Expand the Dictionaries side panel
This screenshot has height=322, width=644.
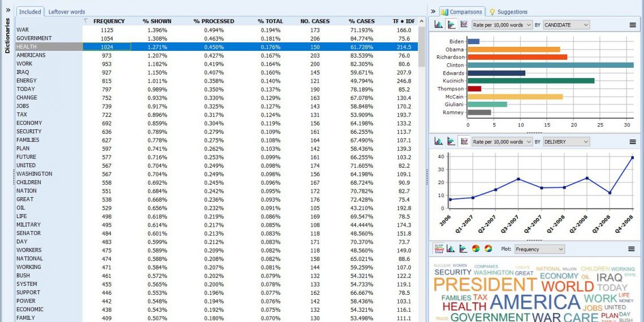coord(8,10)
